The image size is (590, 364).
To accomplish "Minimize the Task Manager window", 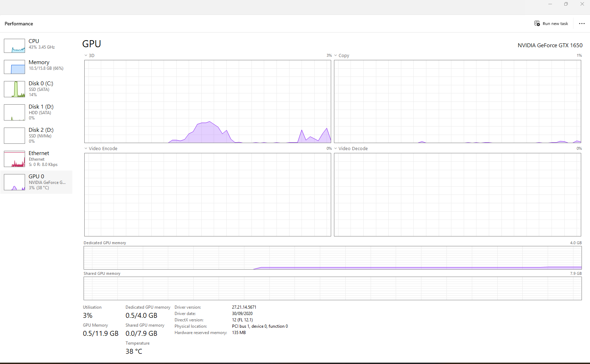I will (550, 4).
